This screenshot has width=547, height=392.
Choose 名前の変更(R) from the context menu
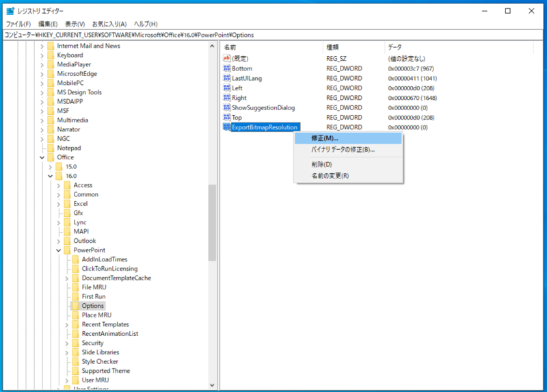pos(349,176)
